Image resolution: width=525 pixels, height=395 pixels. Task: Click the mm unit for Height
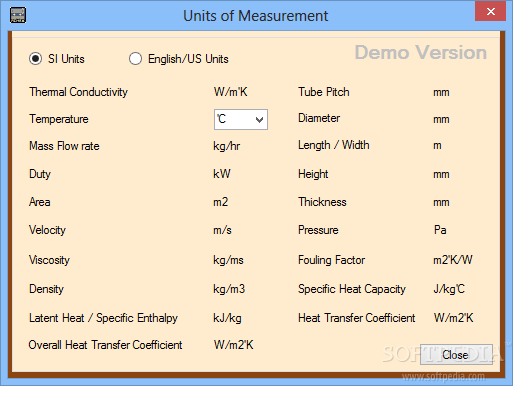coord(441,174)
